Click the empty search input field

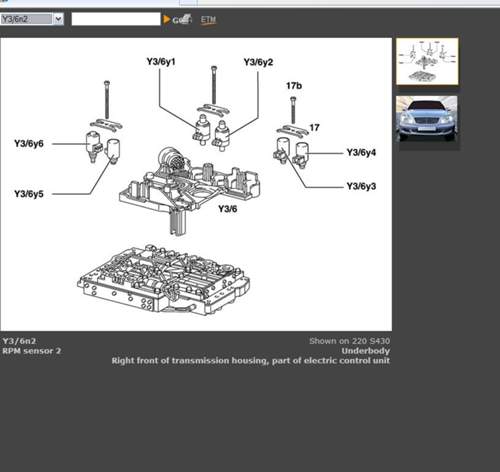[116, 19]
